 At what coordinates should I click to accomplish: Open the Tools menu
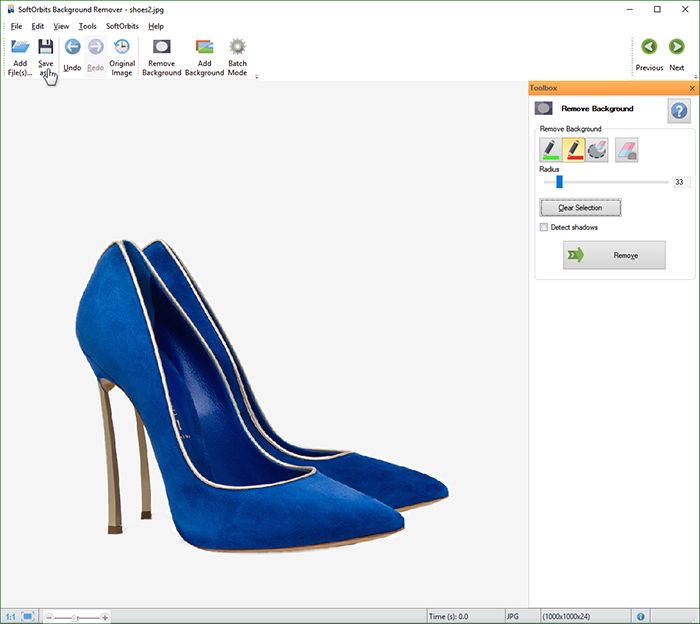(x=88, y=26)
